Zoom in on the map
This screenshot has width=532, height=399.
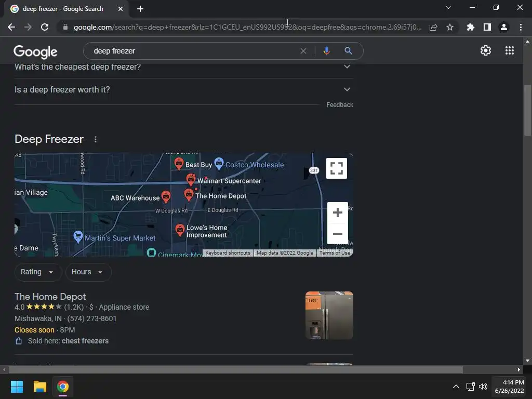338,212
